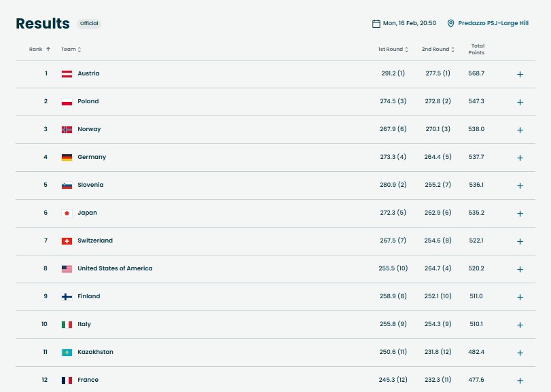Sort by 2nd Round scores
Viewport: 551px width, 392px height.
tap(438, 49)
